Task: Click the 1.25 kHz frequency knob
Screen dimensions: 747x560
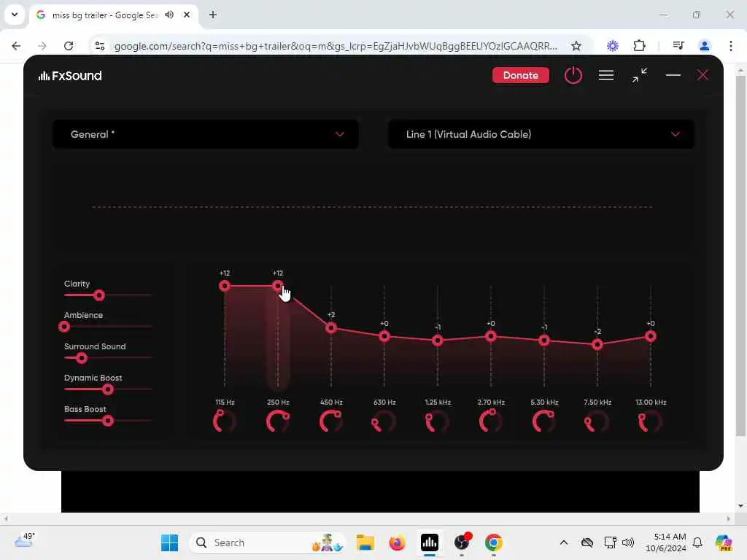Action: pyautogui.click(x=438, y=421)
